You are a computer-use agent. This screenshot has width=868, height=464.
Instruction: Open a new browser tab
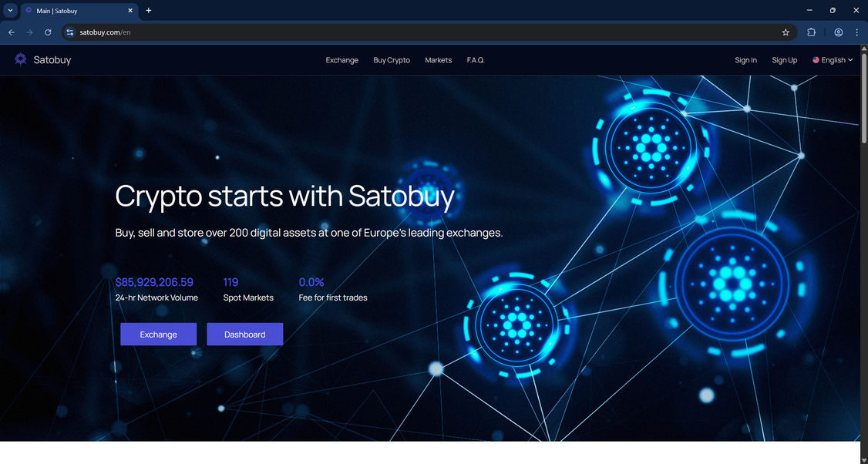tap(148, 11)
